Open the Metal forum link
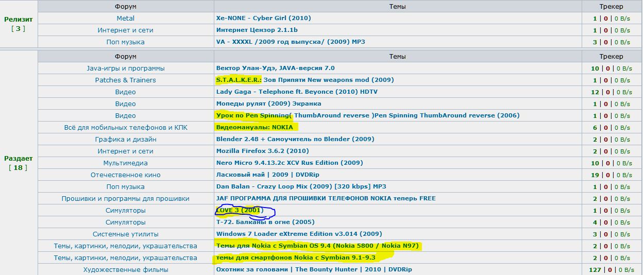 coord(125,18)
